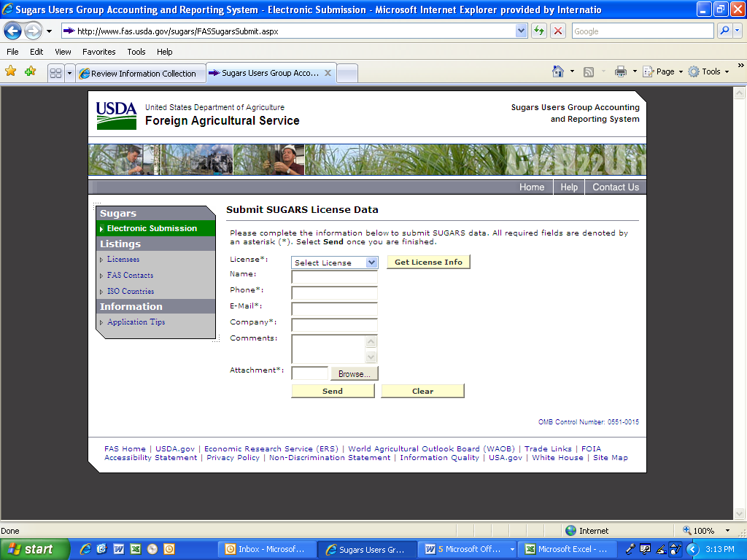Open the FAS Contacts listing link
This screenshot has width=747, height=560.
pos(130,275)
